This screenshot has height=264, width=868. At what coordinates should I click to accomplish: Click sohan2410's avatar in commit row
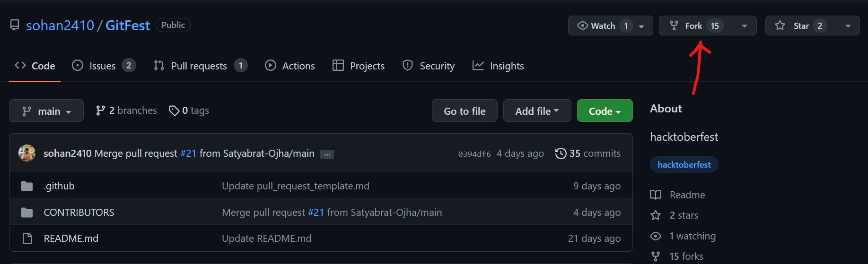(27, 153)
